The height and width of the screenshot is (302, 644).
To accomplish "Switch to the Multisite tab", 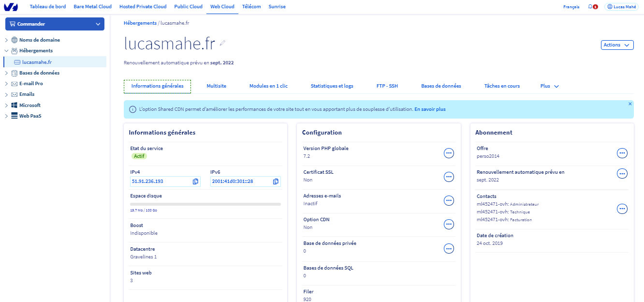I will pos(216,86).
